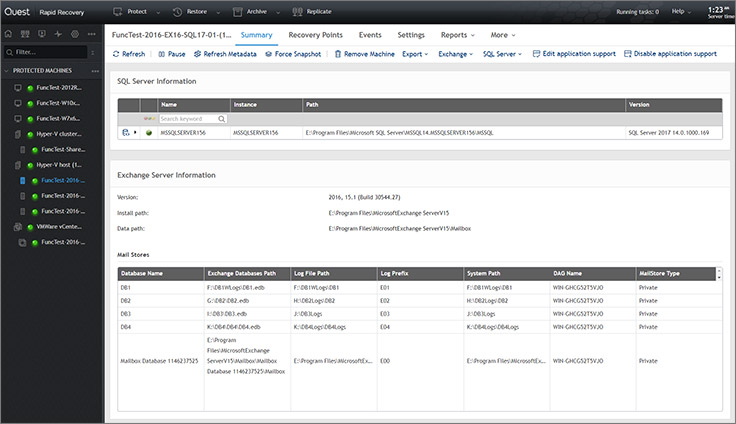This screenshot has width=736, height=424.
Task: Click the colored status filter icon in SQL table
Action: point(149,119)
